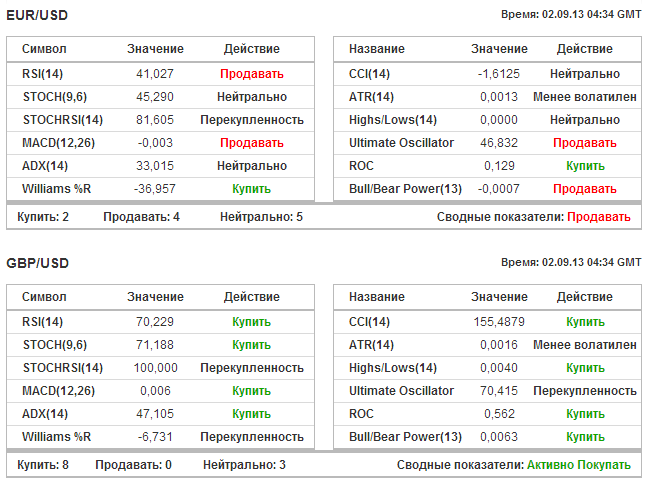Click Ultimate Oscillator in the EUR/USD table
This screenshot has width=648, height=482.
(401, 143)
